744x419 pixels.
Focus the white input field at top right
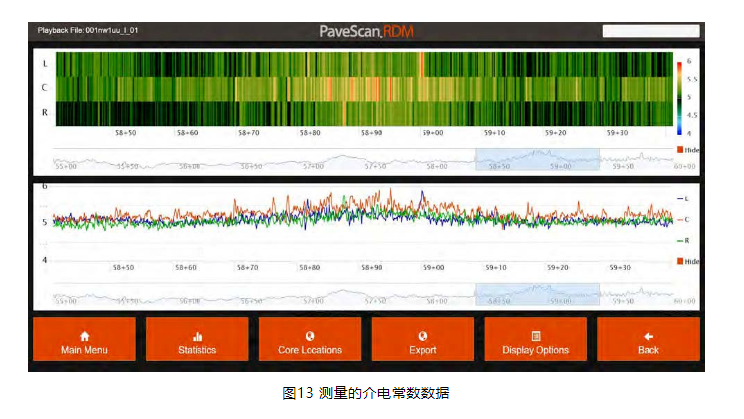pos(650,31)
